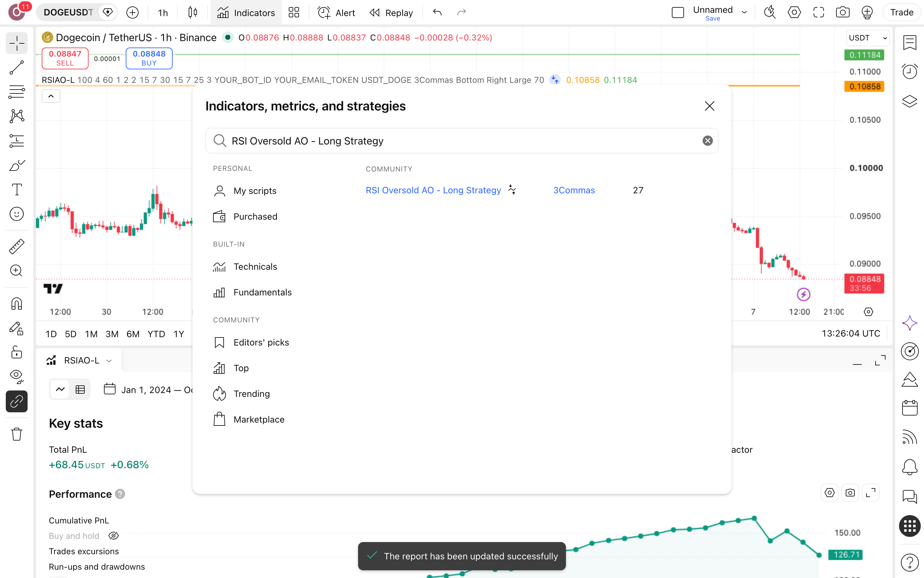
Task: Open the economic calendar icon
Action: pyautogui.click(x=910, y=408)
